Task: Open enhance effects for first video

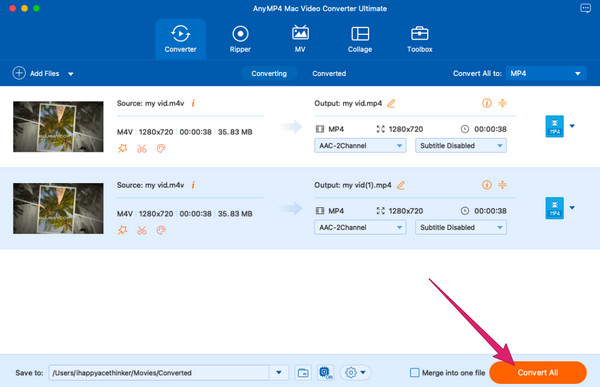Action: point(122,149)
